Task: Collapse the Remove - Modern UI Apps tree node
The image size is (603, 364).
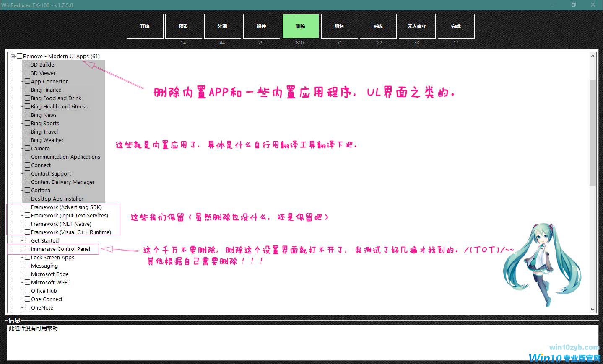Action: coord(13,56)
